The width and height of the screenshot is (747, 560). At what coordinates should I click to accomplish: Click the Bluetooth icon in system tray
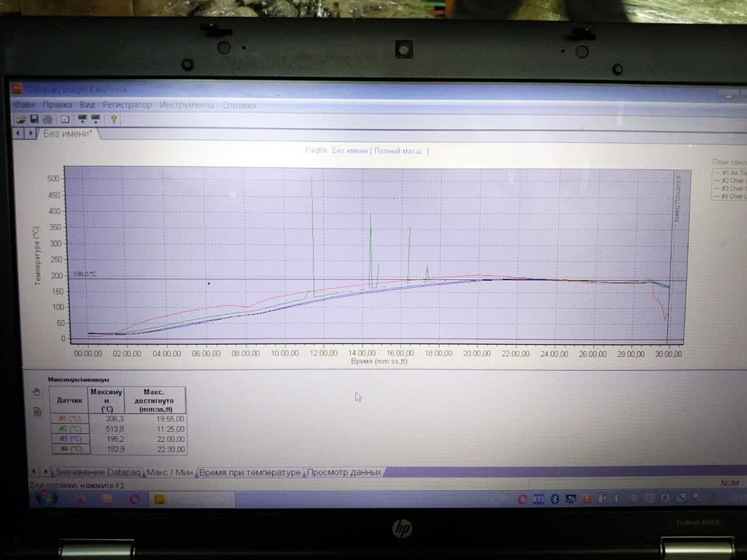click(x=554, y=499)
